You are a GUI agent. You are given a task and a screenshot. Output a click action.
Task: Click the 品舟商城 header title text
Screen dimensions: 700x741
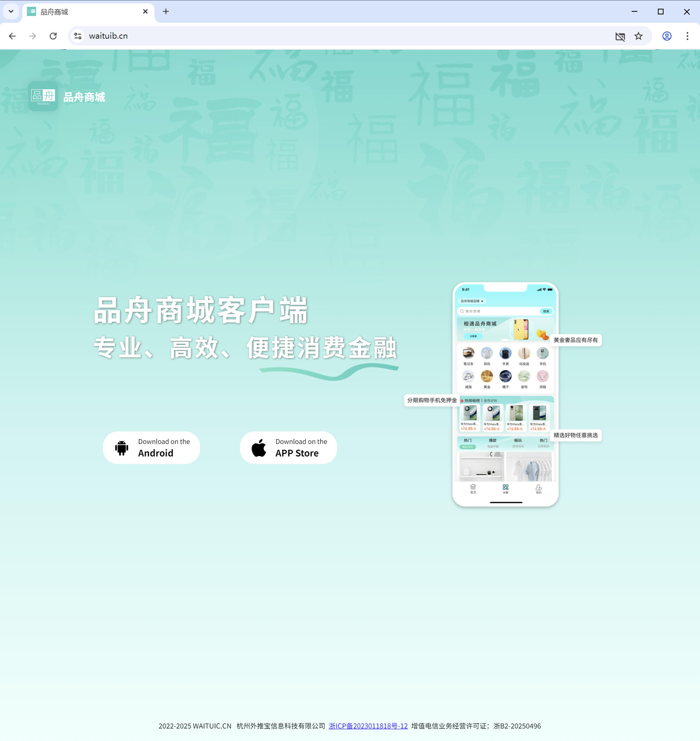click(84, 97)
